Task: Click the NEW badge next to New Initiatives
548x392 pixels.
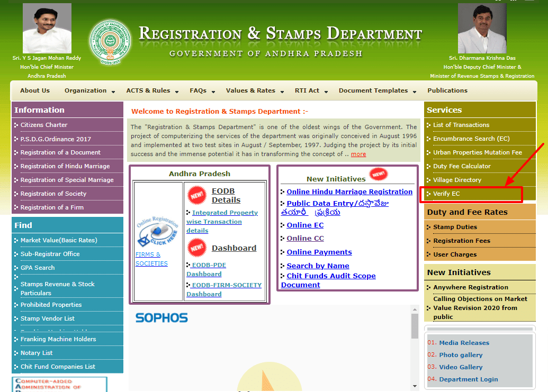Action: pyautogui.click(x=379, y=174)
